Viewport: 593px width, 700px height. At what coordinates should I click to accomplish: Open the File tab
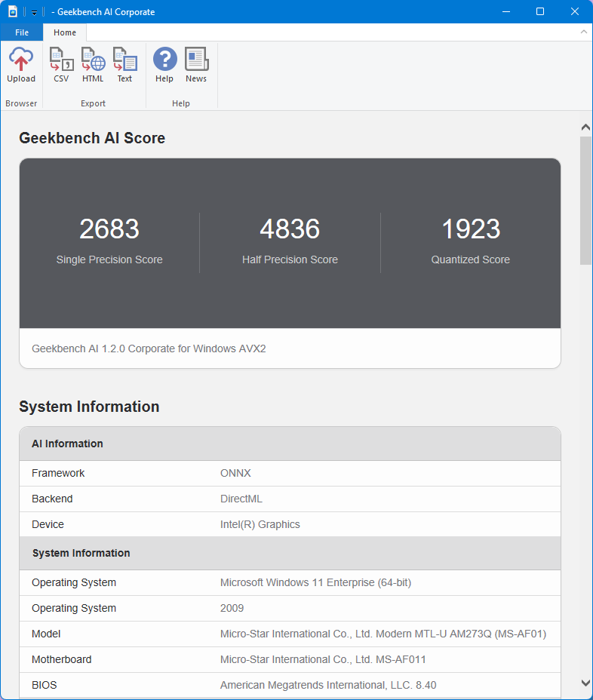pos(22,32)
